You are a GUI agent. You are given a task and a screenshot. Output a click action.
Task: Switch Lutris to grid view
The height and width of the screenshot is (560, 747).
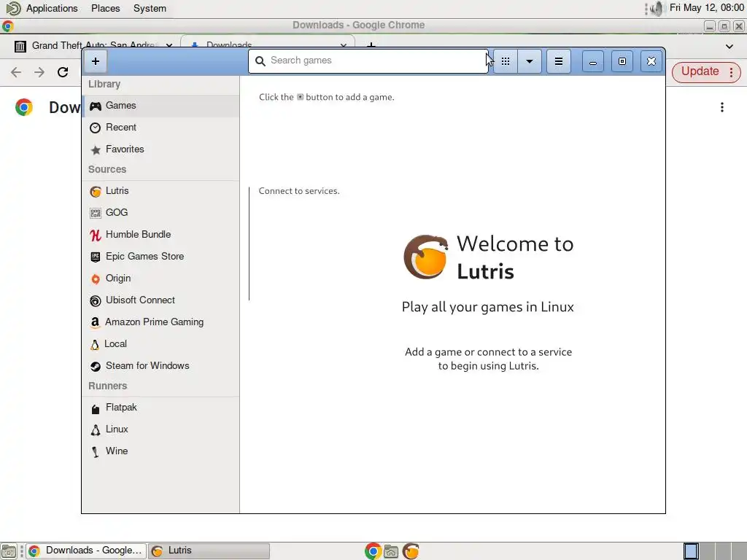pyautogui.click(x=506, y=61)
